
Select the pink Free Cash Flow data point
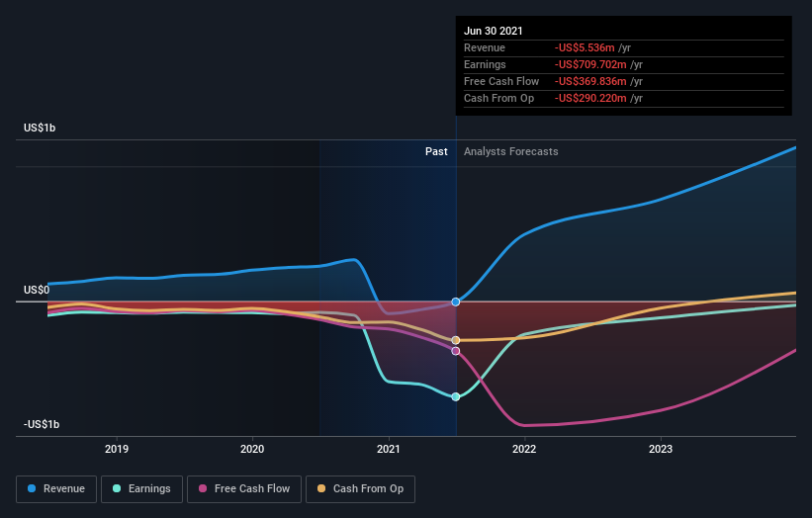(456, 351)
